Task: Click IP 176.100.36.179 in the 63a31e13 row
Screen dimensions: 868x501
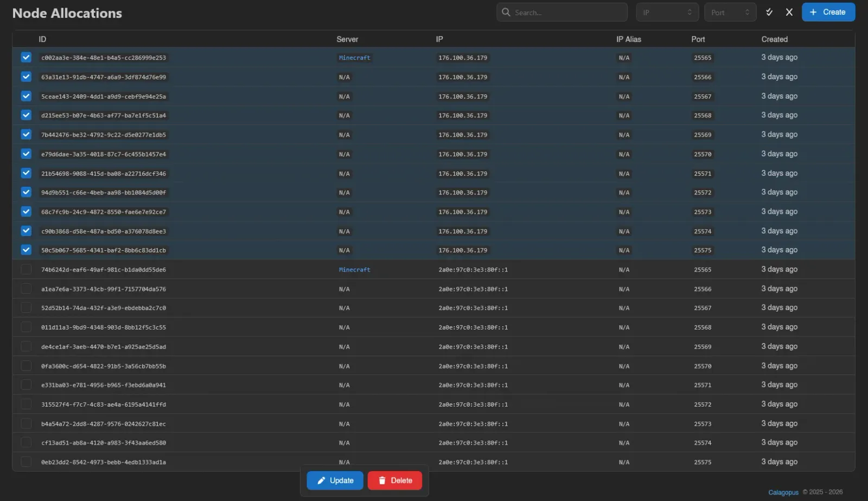Action: (463, 77)
